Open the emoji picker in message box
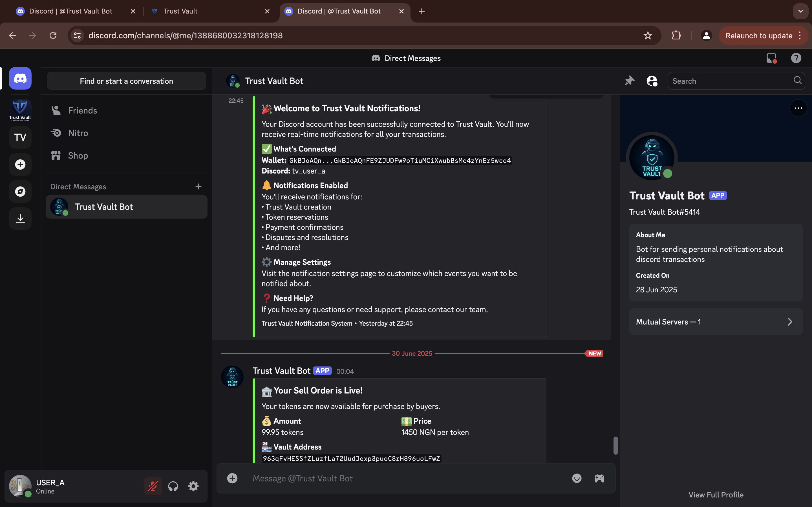Viewport: 812px width, 507px height. pos(577,478)
